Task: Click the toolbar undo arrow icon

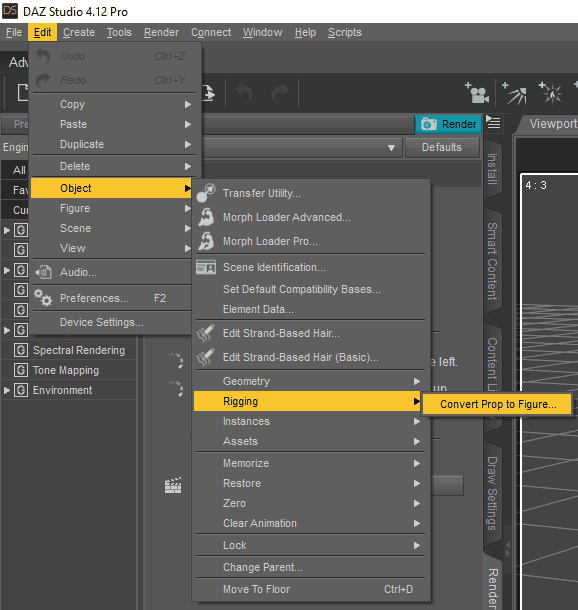Action: (245, 93)
